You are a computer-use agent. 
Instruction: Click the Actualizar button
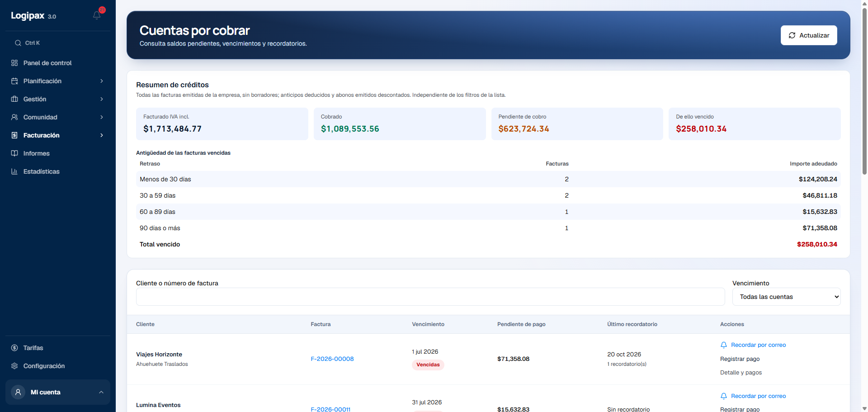coord(809,35)
